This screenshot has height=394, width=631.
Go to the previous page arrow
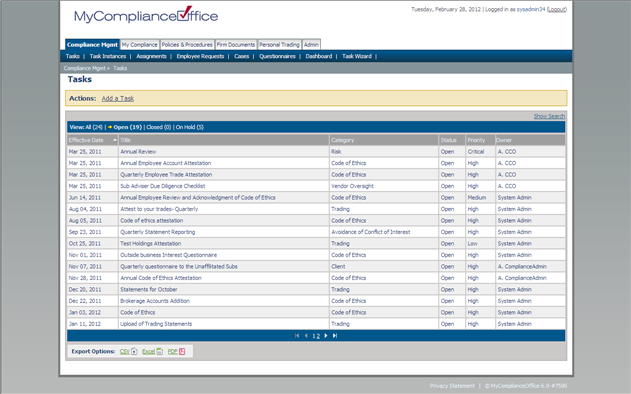[306, 336]
